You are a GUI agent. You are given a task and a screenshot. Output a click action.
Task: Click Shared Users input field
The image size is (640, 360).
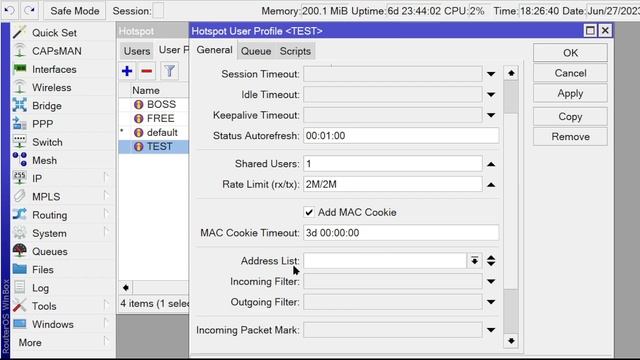[393, 164]
